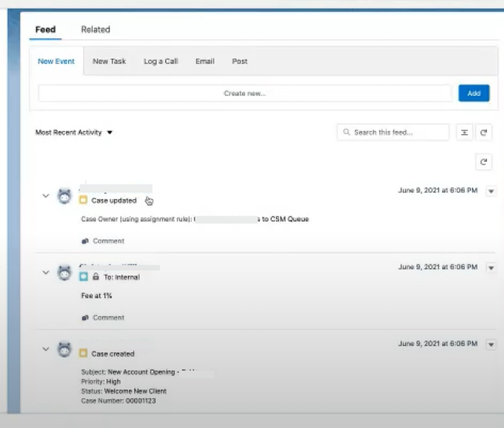Viewport: 504px width, 428px height.
Task: Click the avatar on the Case created post
Action: [x=64, y=350]
